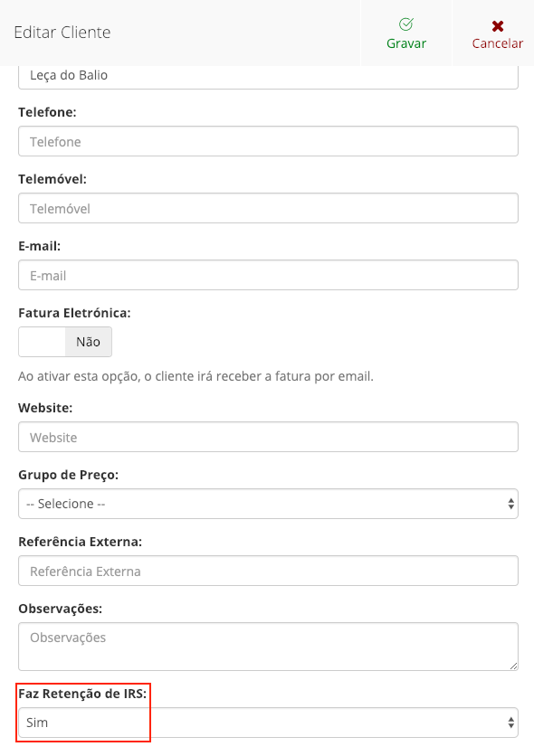Click the stepper arrows on Faz Retenção de IRS

click(510, 722)
